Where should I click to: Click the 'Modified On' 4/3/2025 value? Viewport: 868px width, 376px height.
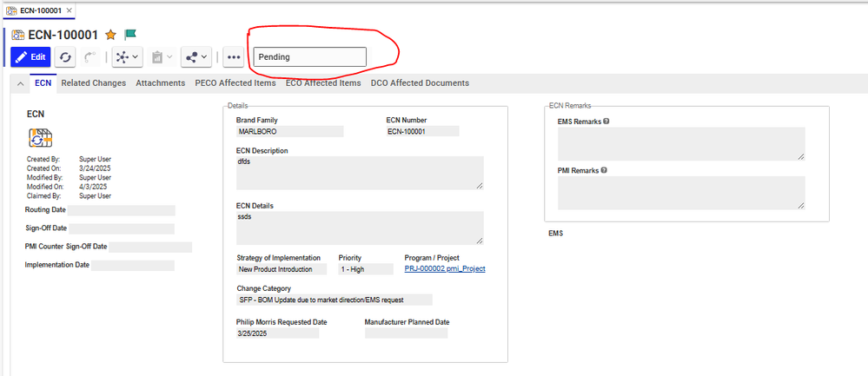tap(93, 187)
